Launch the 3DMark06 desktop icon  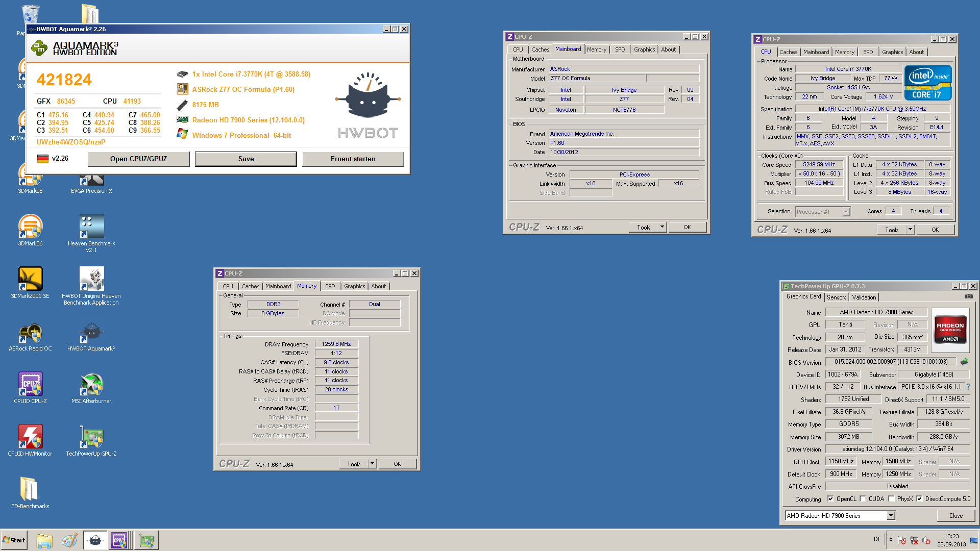pyautogui.click(x=30, y=230)
